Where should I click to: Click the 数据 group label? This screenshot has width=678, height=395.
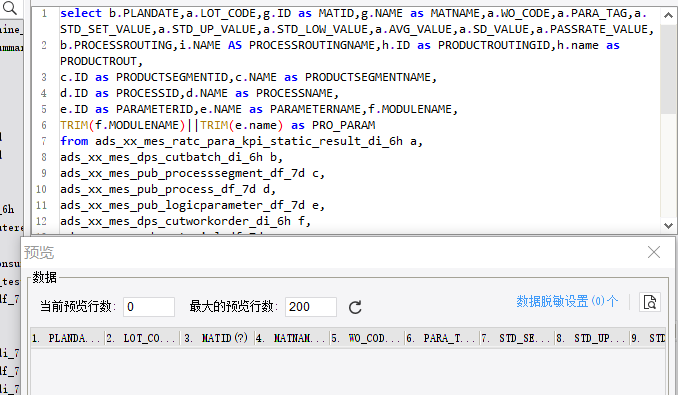[45, 277]
